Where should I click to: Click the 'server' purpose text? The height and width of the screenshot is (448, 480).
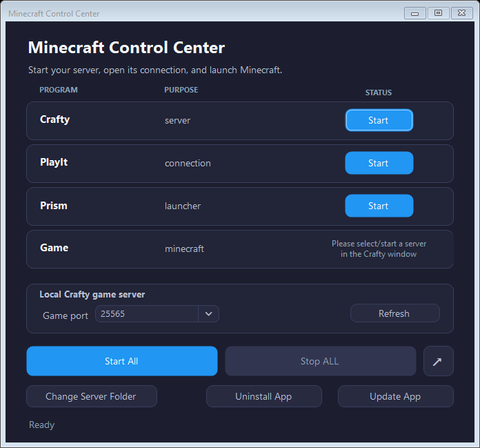177,121
